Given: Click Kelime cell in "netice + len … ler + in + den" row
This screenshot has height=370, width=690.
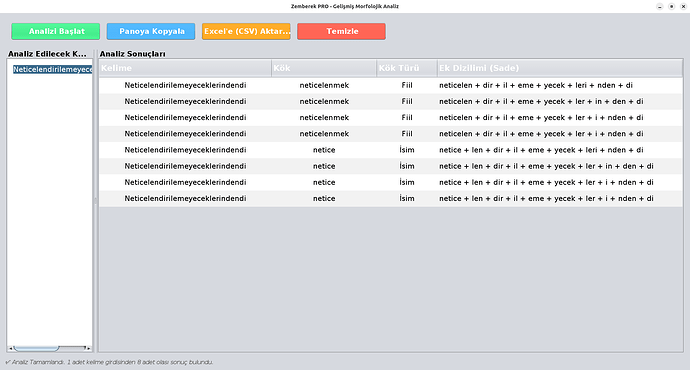Looking at the screenshot, I should (185, 166).
